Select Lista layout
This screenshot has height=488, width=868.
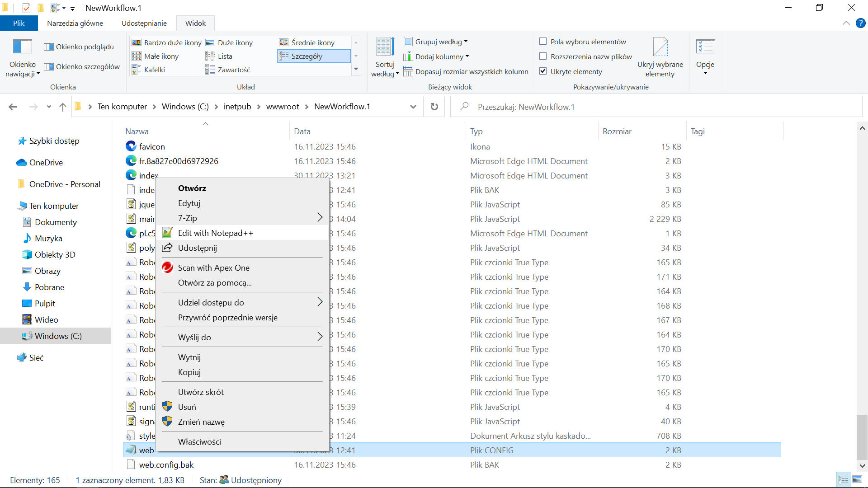[x=219, y=56]
